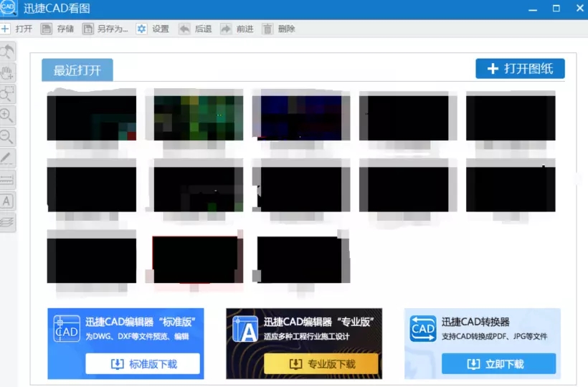Select the text annotation A tool
This screenshot has height=387, width=588.
coord(7,201)
